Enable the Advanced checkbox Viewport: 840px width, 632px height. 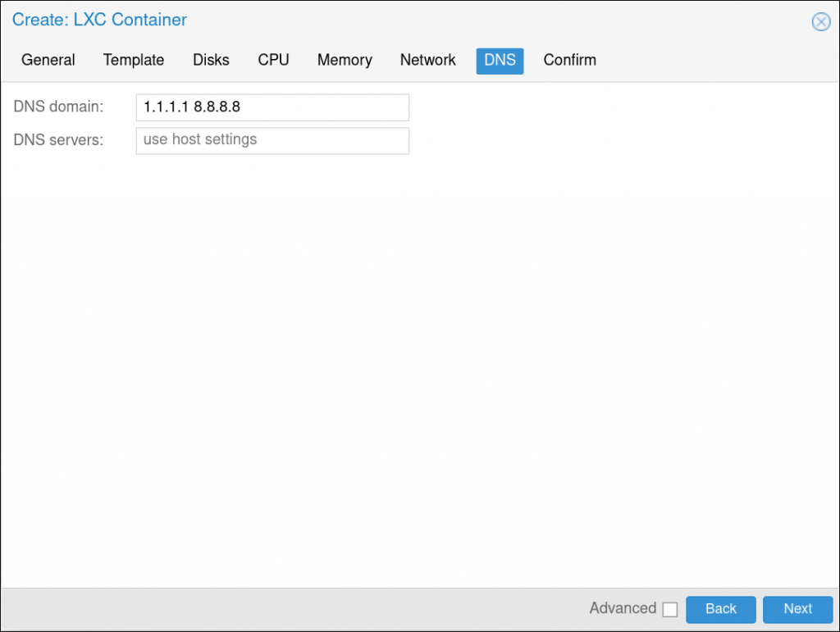[x=670, y=610]
